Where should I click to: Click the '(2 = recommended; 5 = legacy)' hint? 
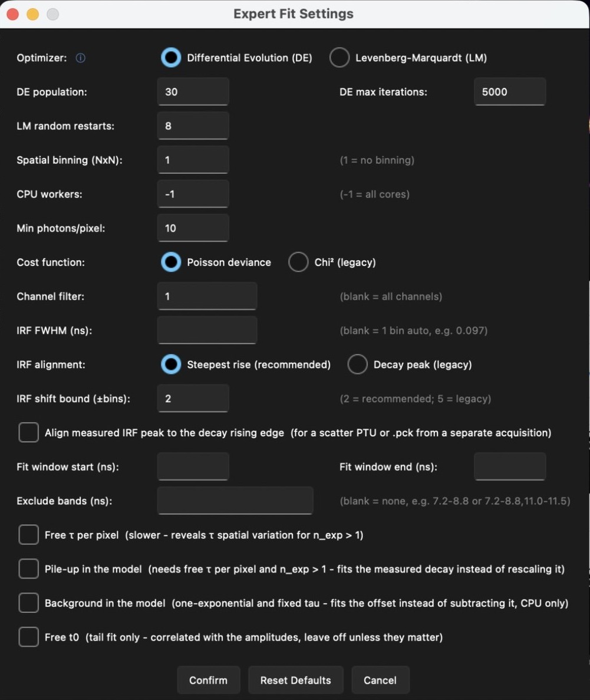[x=416, y=399]
